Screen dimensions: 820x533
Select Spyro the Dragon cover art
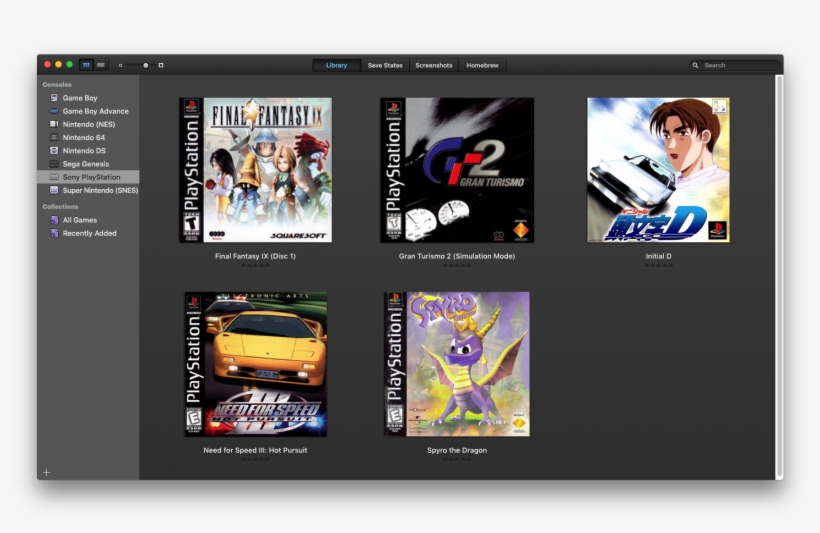click(x=457, y=364)
